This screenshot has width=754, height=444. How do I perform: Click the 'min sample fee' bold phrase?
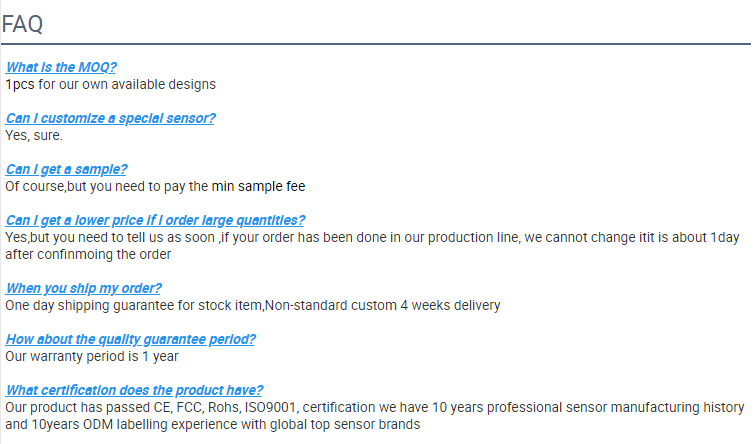point(258,186)
